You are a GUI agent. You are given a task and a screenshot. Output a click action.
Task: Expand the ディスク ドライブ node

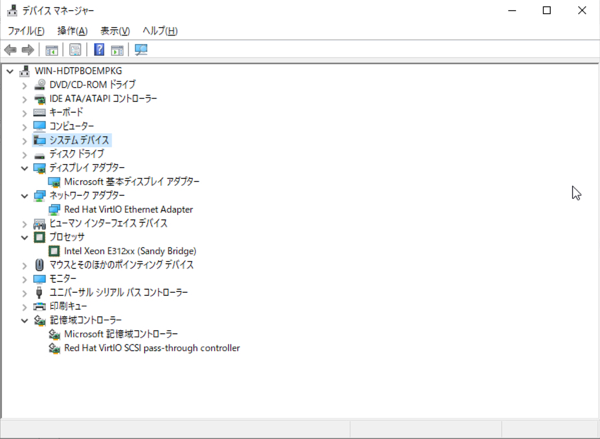pos(24,155)
